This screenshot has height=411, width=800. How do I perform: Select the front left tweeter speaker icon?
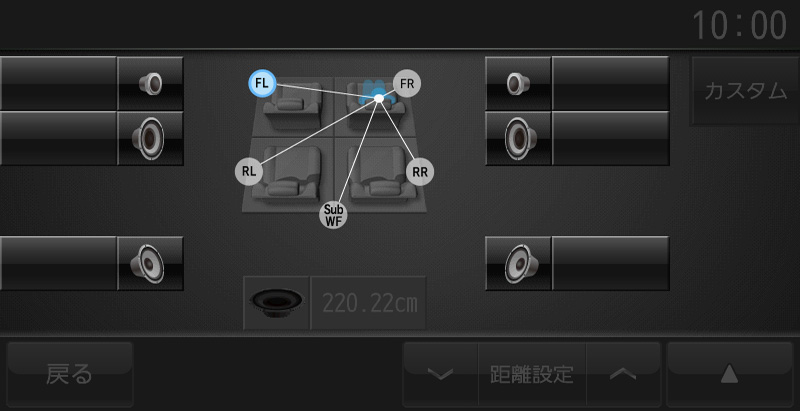pos(151,83)
